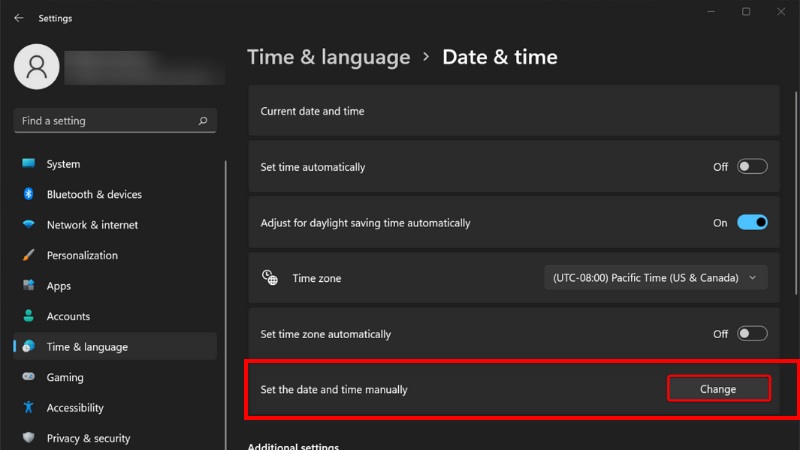Click the back arrow icon in Settings

click(x=19, y=18)
